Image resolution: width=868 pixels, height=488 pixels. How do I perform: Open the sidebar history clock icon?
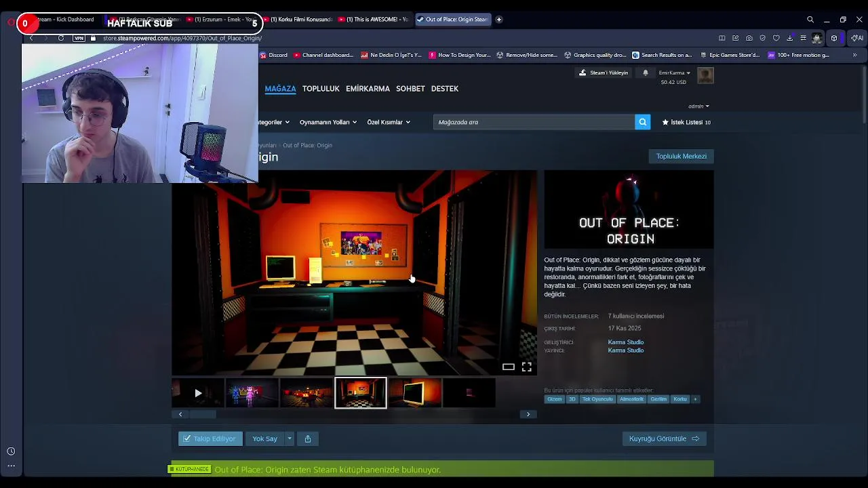click(11, 451)
